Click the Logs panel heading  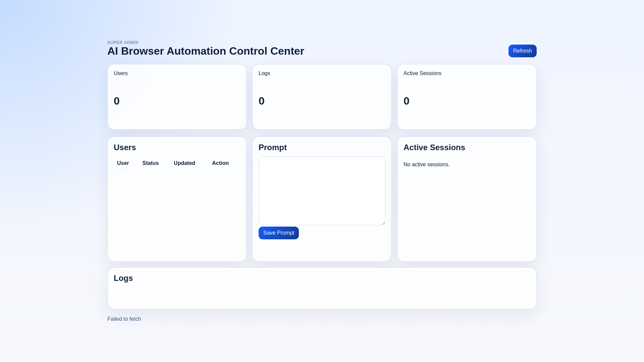tap(123, 278)
